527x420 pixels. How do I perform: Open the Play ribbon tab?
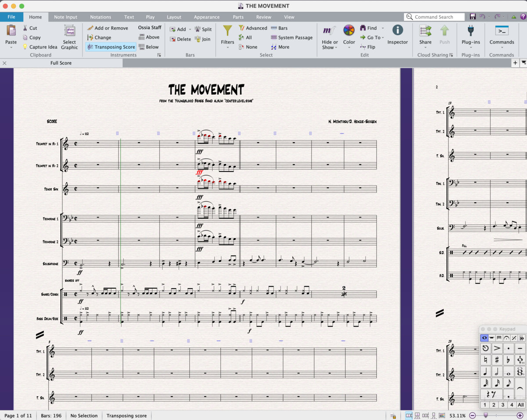(150, 17)
